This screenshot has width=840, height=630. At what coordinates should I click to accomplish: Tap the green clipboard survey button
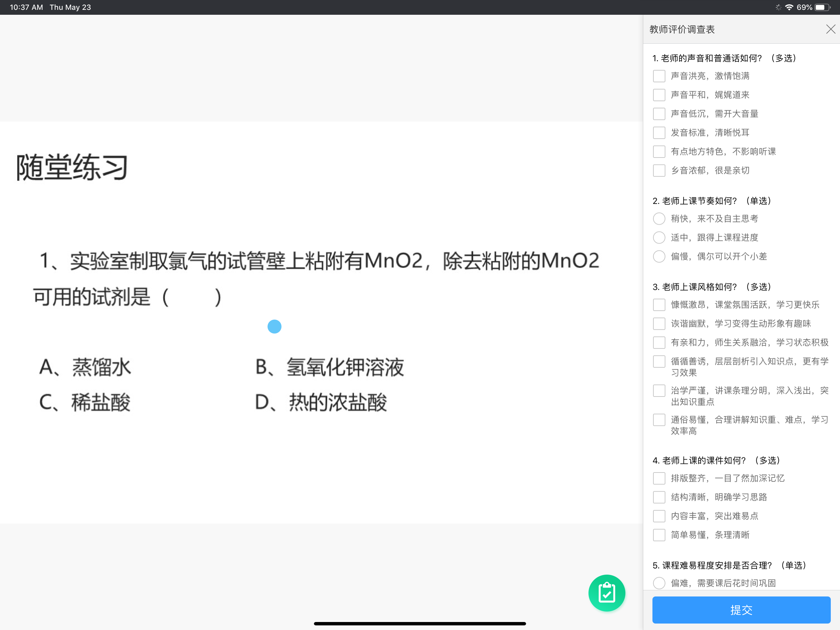[606, 593]
